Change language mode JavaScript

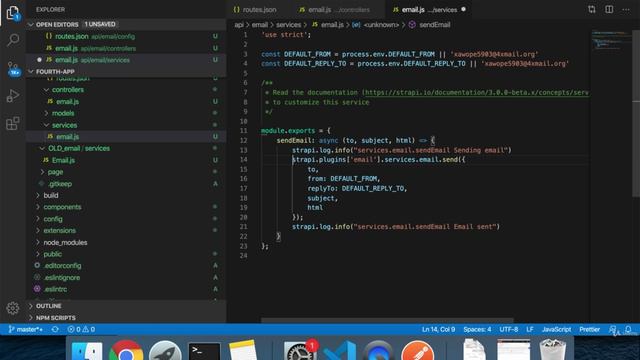pos(556,329)
